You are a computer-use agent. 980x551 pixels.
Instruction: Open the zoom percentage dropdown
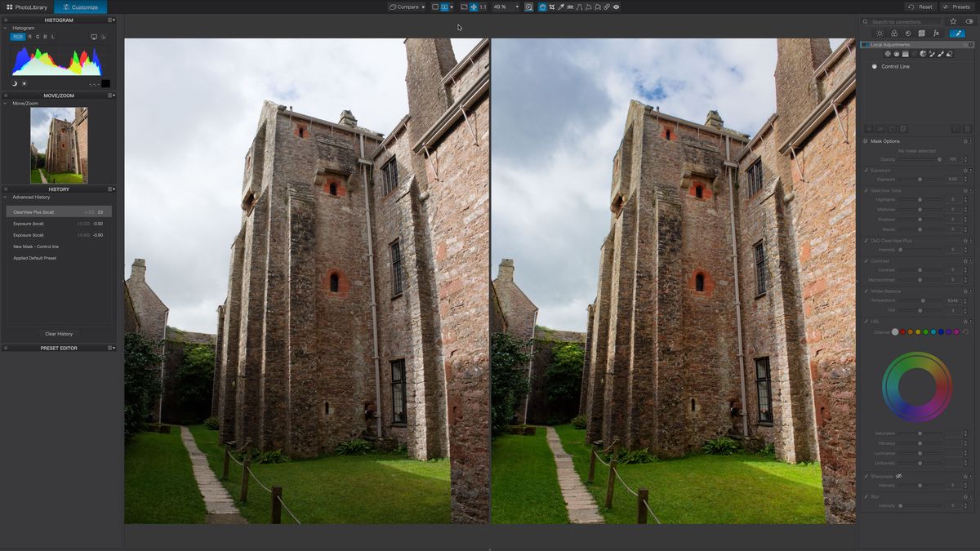[x=518, y=7]
